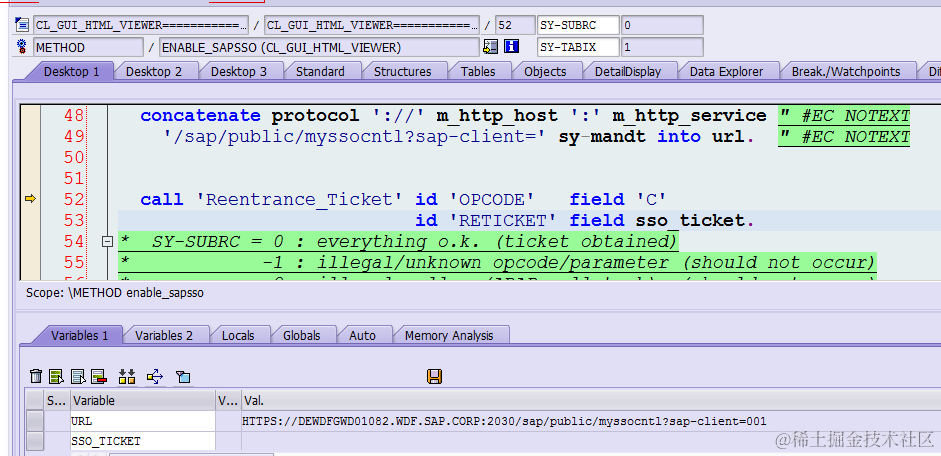Click line number 49 in the gutter
Image resolution: width=941 pixels, height=456 pixels.
(73, 136)
